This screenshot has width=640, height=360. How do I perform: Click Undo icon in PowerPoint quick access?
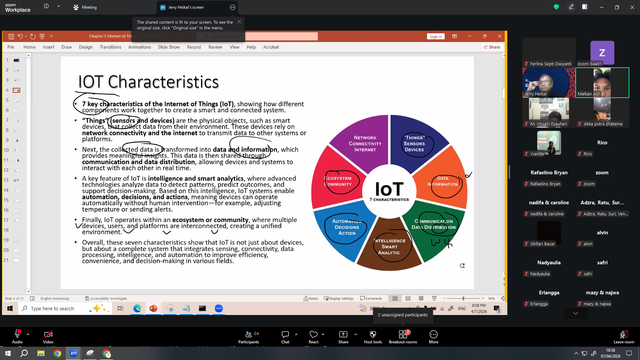[x=20, y=36]
